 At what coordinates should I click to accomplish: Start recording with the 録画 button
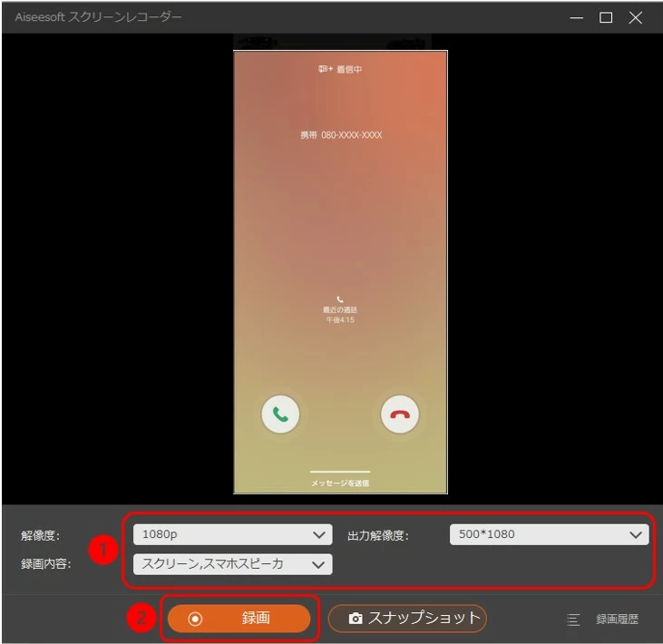coord(239,619)
